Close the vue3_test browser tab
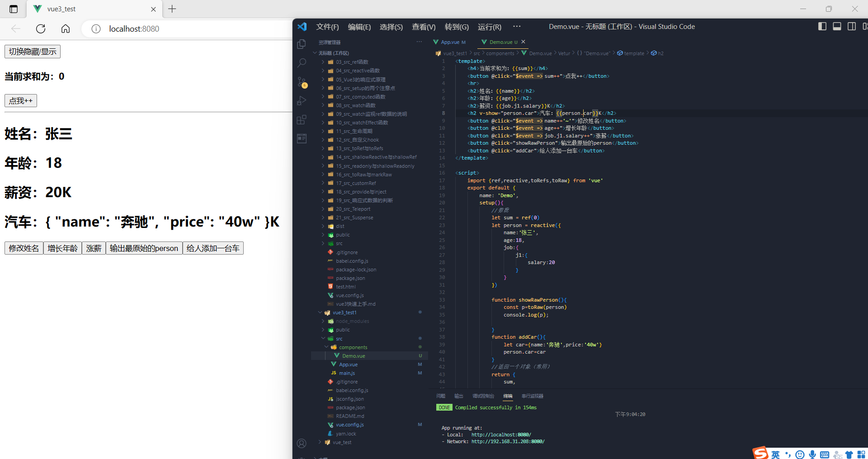Screen dimensions: 868x459 click(x=153, y=9)
